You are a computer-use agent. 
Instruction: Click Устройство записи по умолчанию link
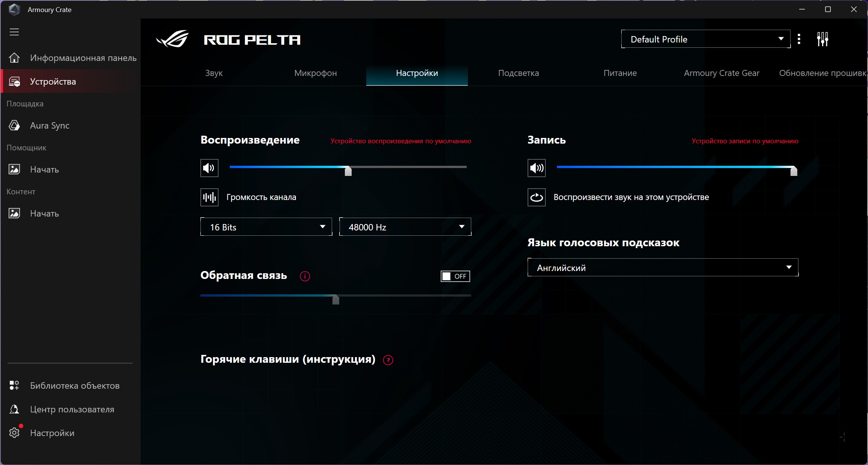(745, 141)
